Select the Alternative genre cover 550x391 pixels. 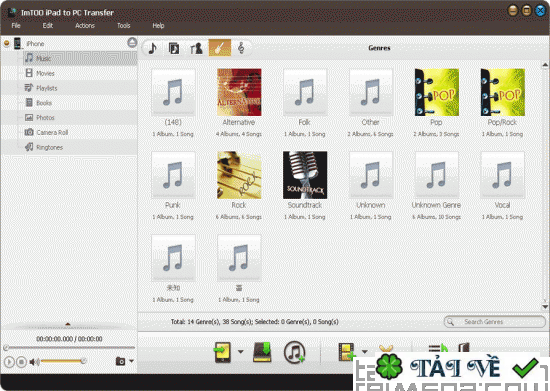(239, 92)
